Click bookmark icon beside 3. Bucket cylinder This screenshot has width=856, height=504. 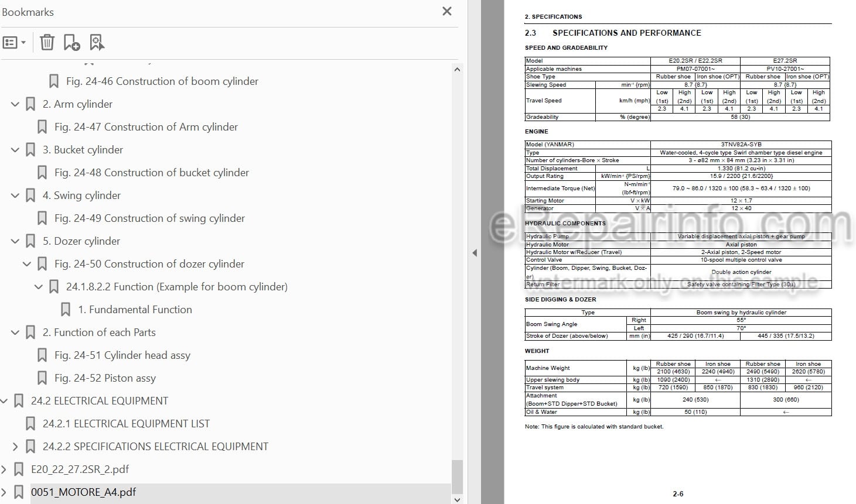coord(30,149)
